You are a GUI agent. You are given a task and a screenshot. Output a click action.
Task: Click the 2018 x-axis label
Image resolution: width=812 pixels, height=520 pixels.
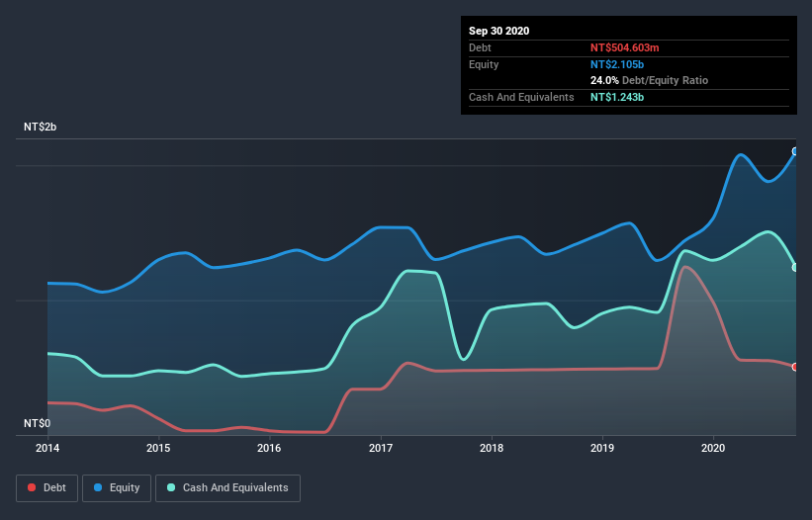(492, 448)
